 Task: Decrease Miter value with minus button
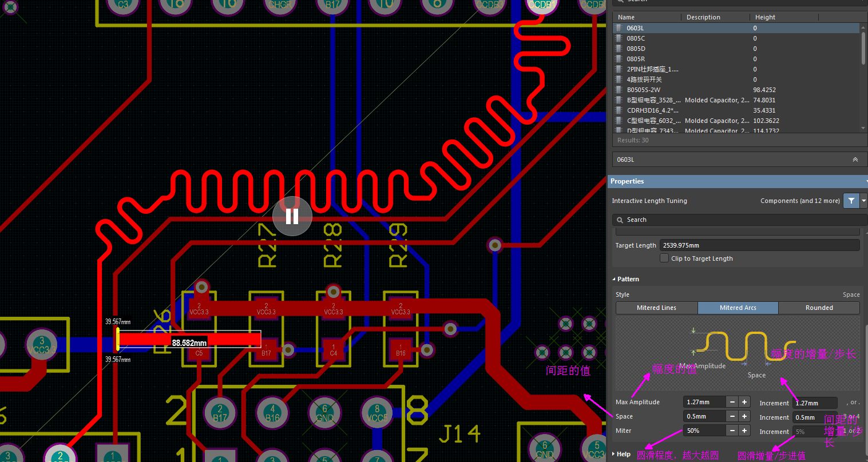pos(732,431)
